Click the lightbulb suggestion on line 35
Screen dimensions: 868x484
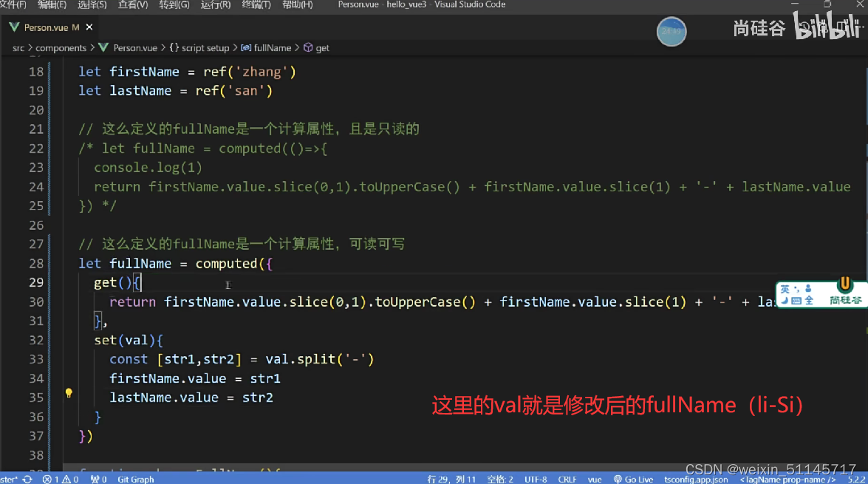coord(68,392)
